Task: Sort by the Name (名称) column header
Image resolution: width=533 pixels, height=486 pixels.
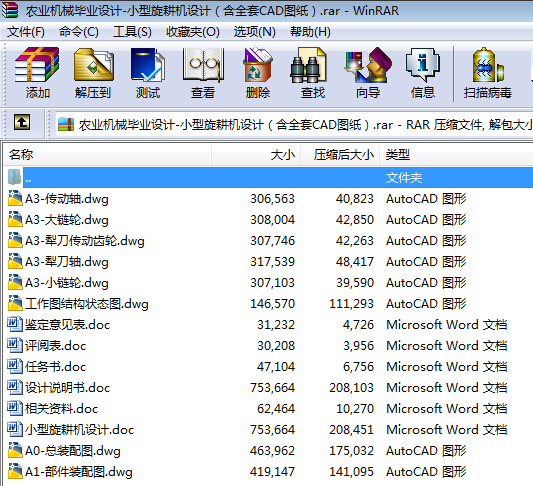Action: (x=108, y=155)
